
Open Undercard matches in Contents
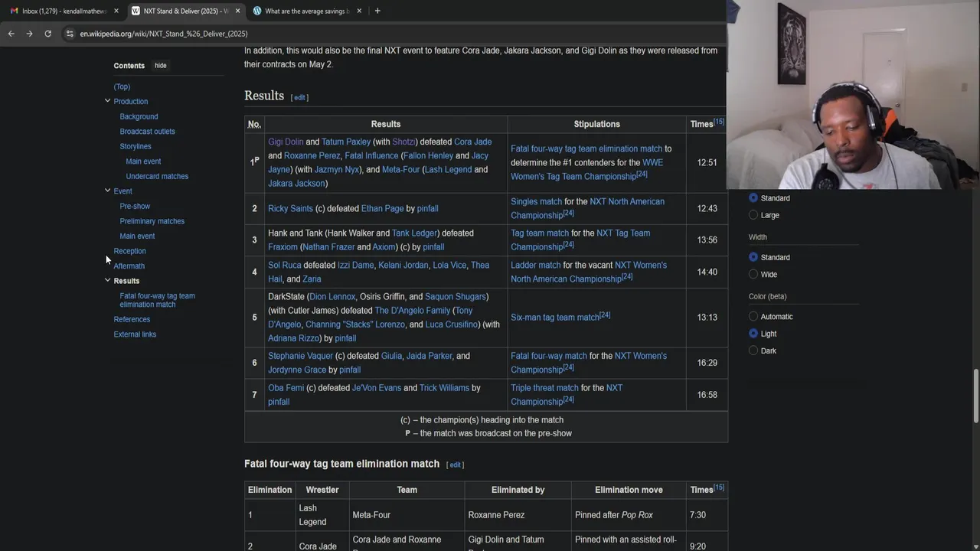click(x=157, y=176)
